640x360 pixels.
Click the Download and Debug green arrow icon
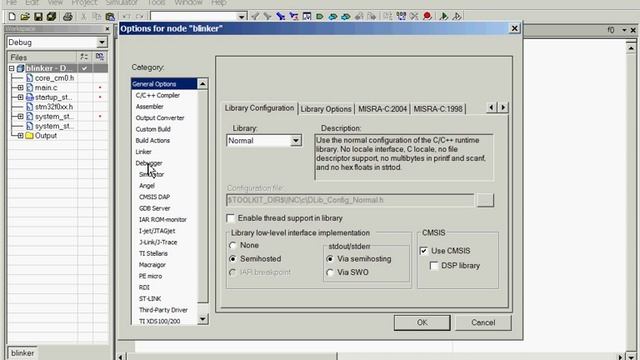(444, 16)
